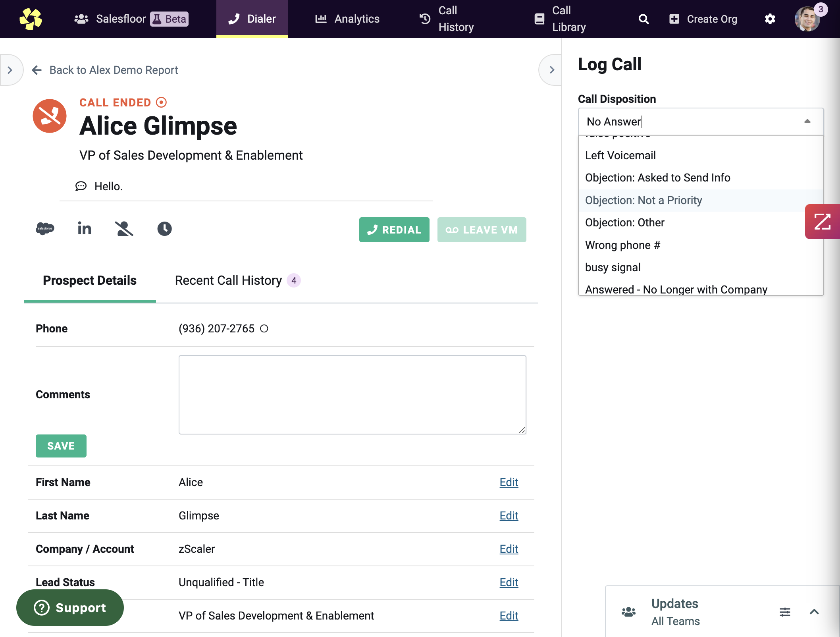
Task: Select Left Voicemail disposition
Action: point(701,155)
